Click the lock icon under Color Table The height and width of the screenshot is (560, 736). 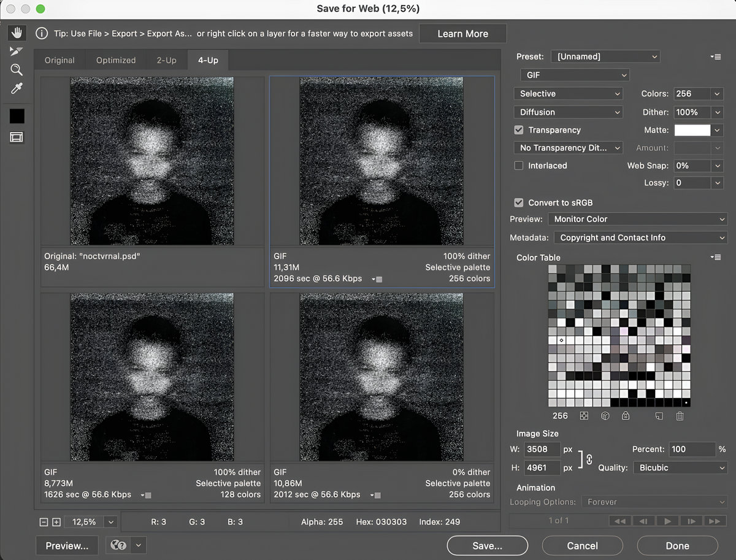[x=625, y=416]
